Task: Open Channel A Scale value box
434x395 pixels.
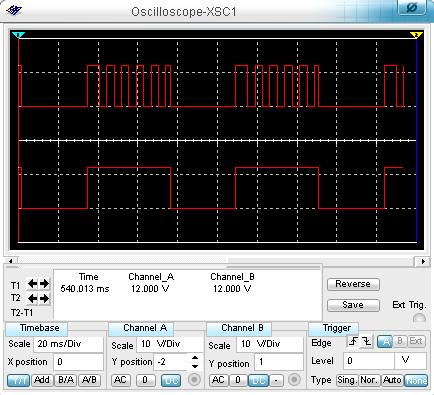Action: point(169,344)
